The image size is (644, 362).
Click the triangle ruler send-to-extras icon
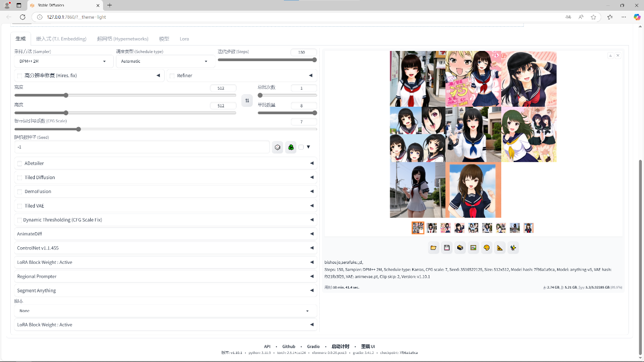point(500,248)
